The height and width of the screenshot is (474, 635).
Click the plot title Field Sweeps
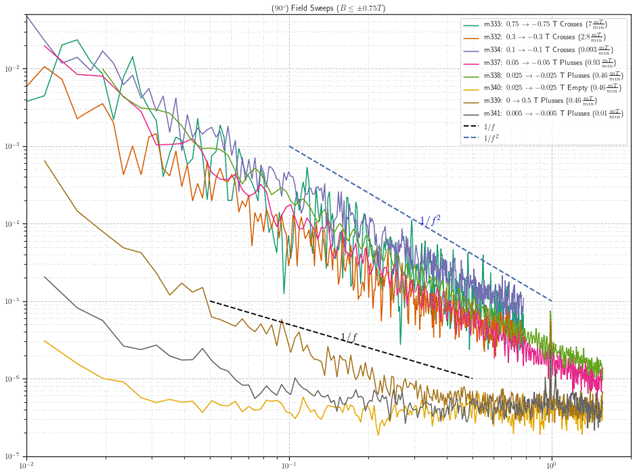pyautogui.click(x=317, y=6)
